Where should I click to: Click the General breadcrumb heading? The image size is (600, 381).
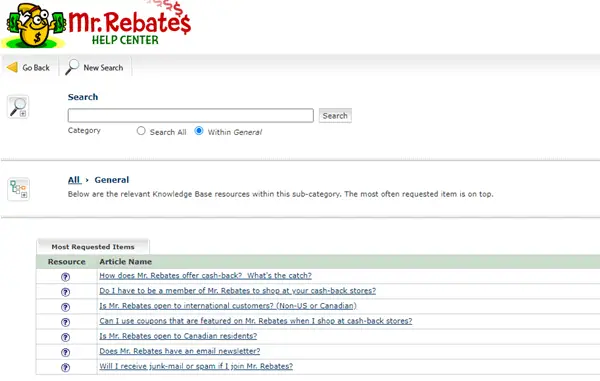(x=112, y=180)
